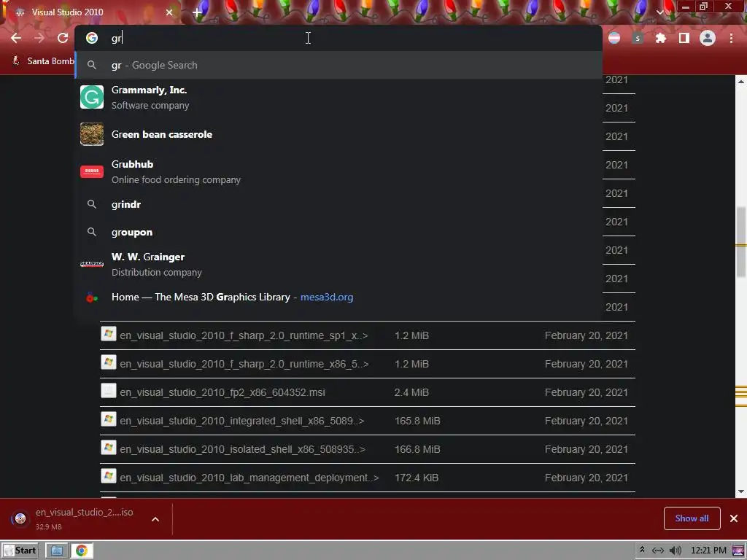The width and height of the screenshot is (747, 560).
Task: Open en_visual_studio_2010_isolated_shell_x86 file
Action: (242, 449)
